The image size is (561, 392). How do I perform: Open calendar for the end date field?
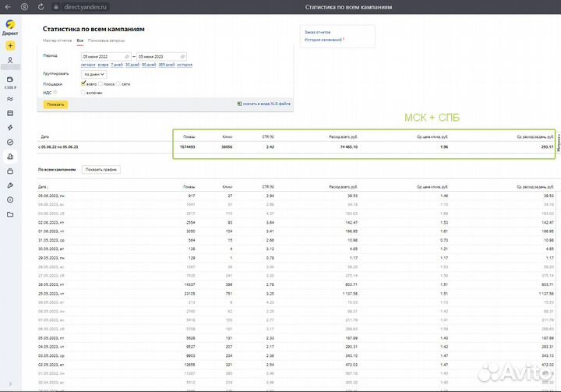(182, 57)
